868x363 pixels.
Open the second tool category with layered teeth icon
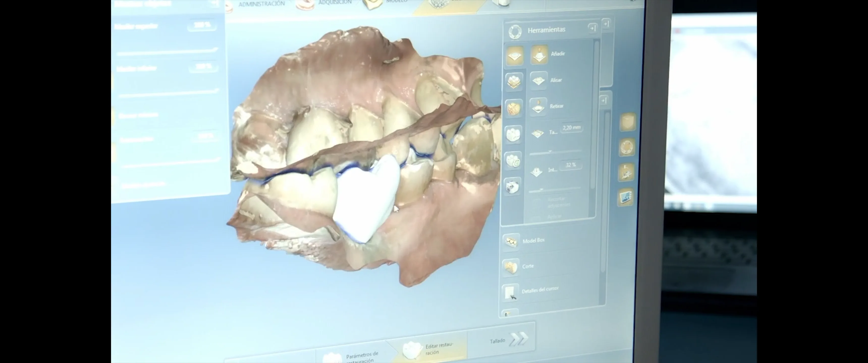click(514, 82)
